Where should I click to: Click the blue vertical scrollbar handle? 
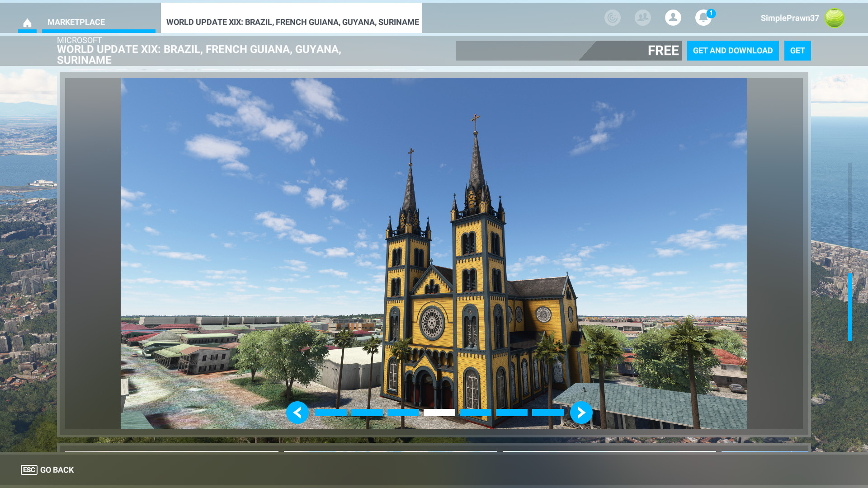tap(850, 307)
